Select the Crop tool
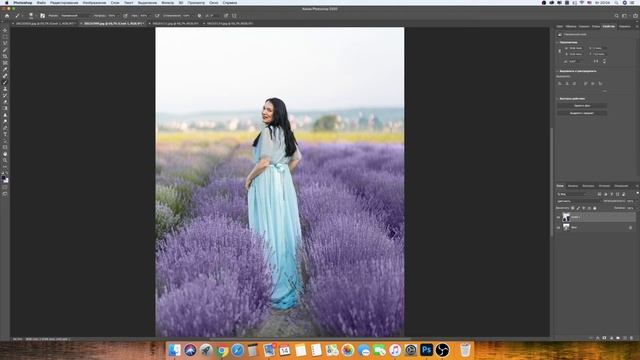This screenshot has width=640, height=360. pos(5,56)
